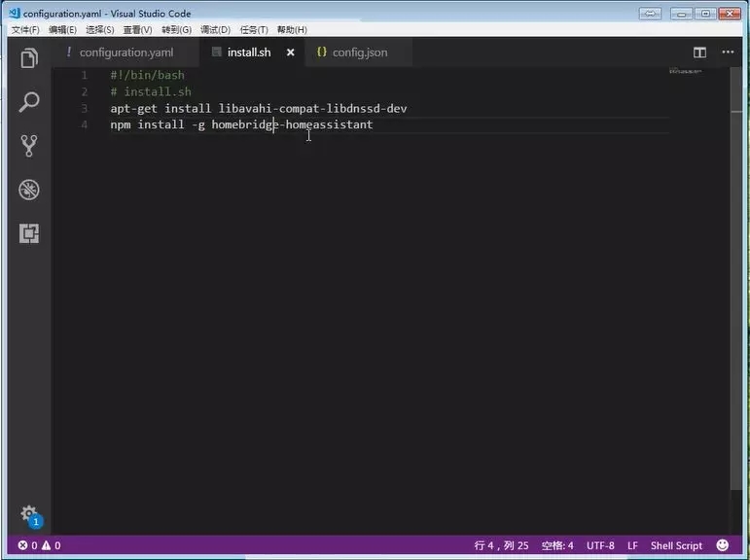Click the feedback smiley icon
This screenshot has height=560, width=750.
723,545
